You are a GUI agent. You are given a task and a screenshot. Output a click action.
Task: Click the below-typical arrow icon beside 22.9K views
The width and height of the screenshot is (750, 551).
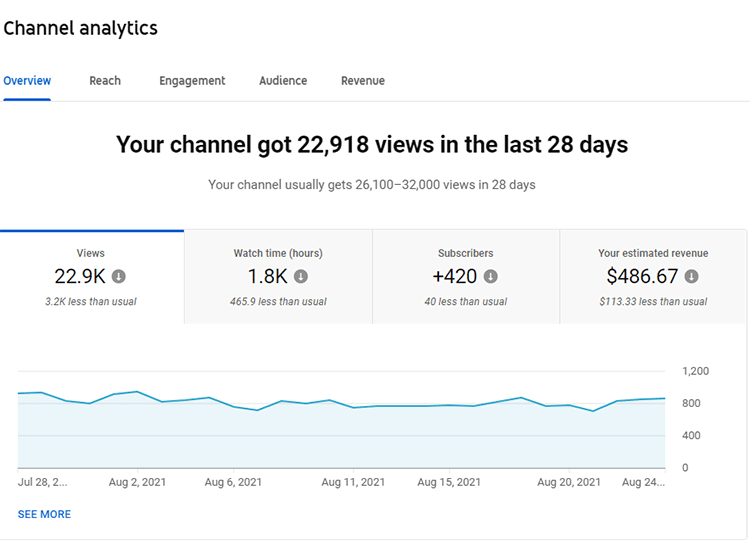(119, 277)
